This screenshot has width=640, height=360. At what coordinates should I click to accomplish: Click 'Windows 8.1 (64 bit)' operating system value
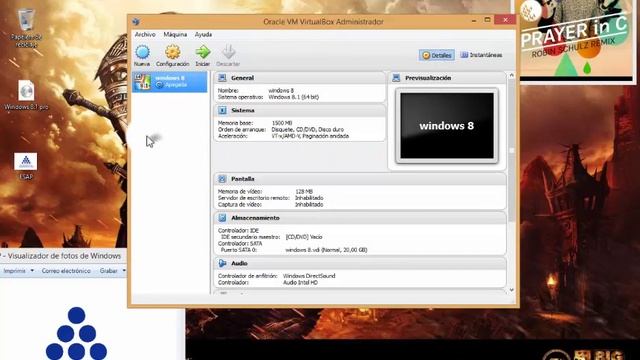[293, 97]
